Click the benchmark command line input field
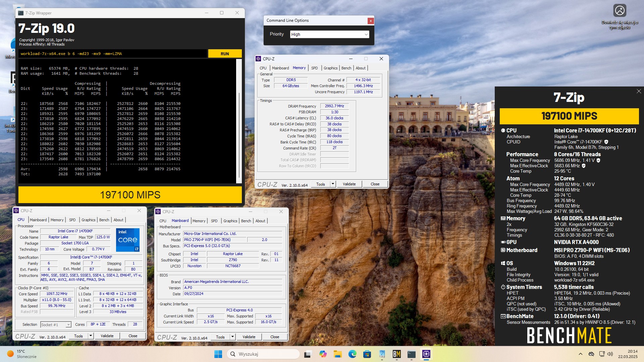Viewport: 644px width, 362px height. click(113, 54)
